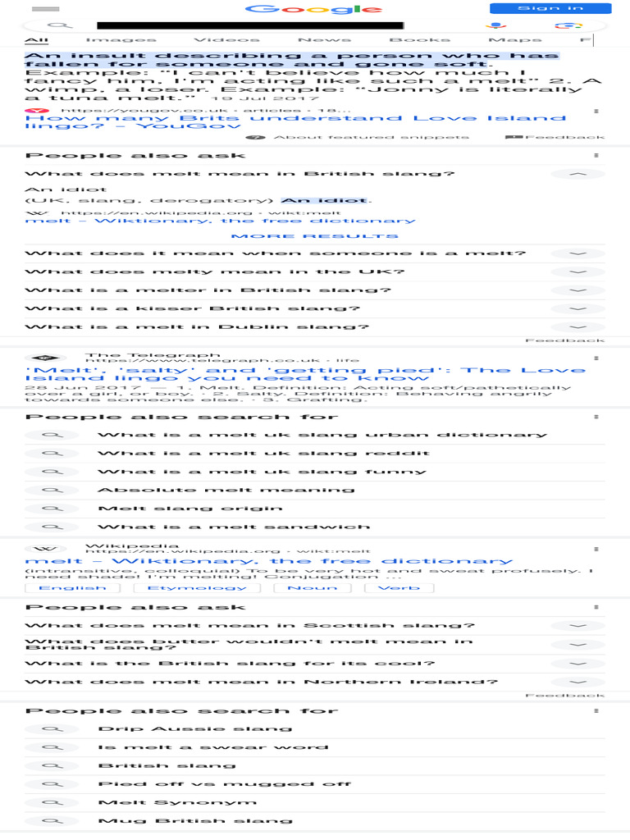Open 'melt - Wiktionary' main result link
Screen dimensions: 630x840
(x=269, y=561)
